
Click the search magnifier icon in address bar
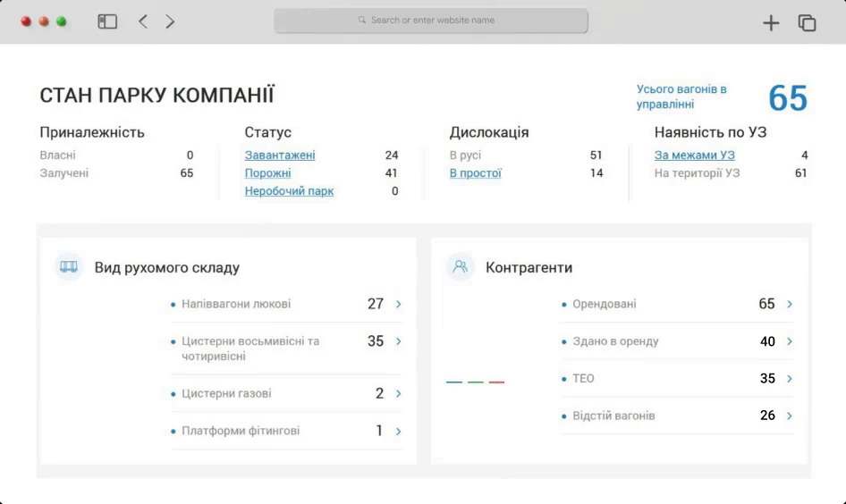pyautogui.click(x=362, y=20)
